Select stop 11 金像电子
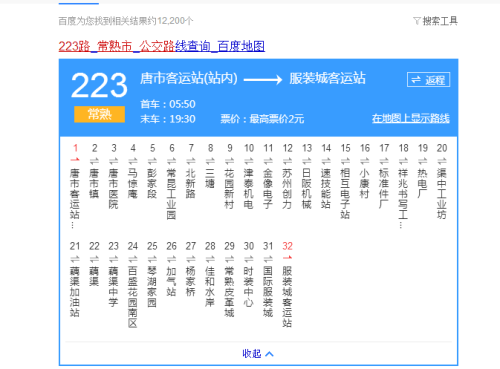Image resolution: width=500 pixels, height=369 pixels. 268,188
